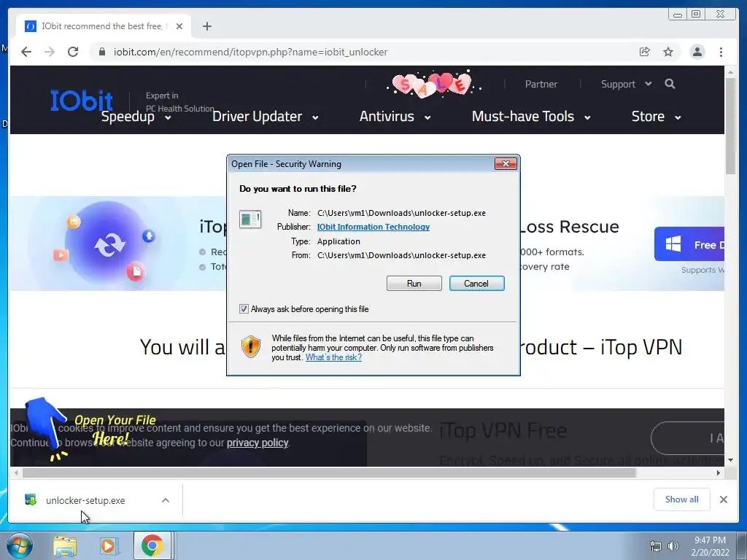Close the downloads bar
This screenshot has height=560, width=747.
723,499
